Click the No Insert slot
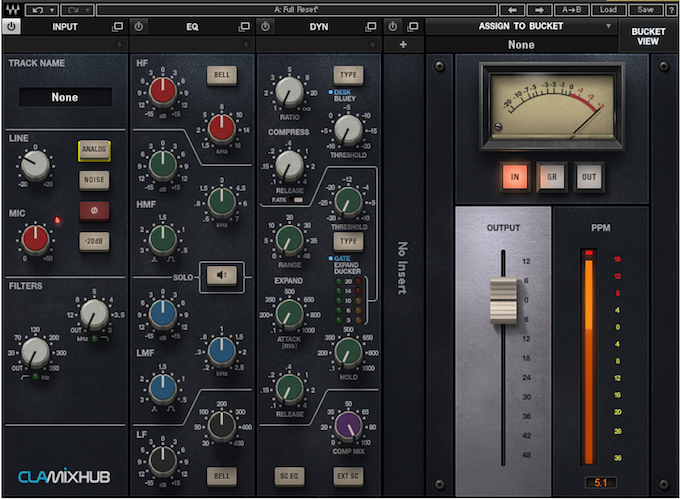 403,269
